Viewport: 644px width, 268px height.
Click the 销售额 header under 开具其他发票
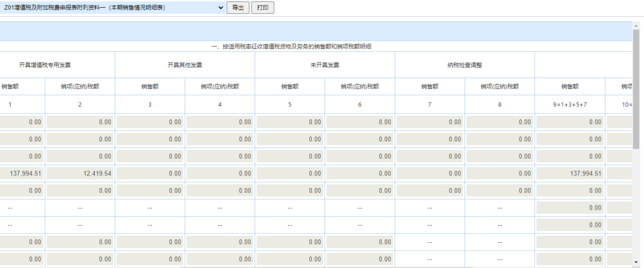[x=150, y=87]
